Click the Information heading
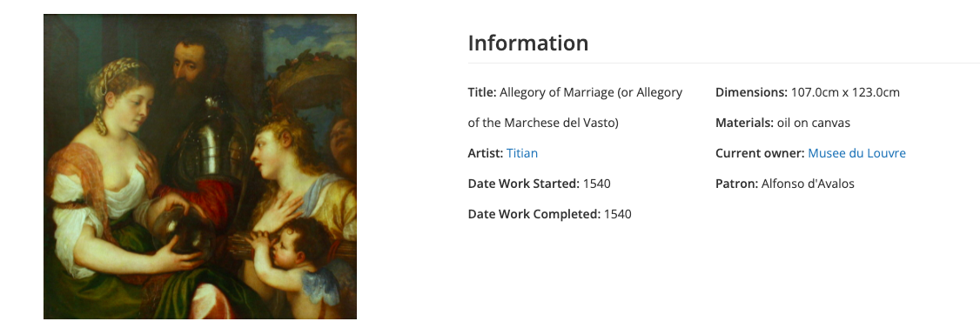This screenshot has width=980, height=328. (528, 44)
